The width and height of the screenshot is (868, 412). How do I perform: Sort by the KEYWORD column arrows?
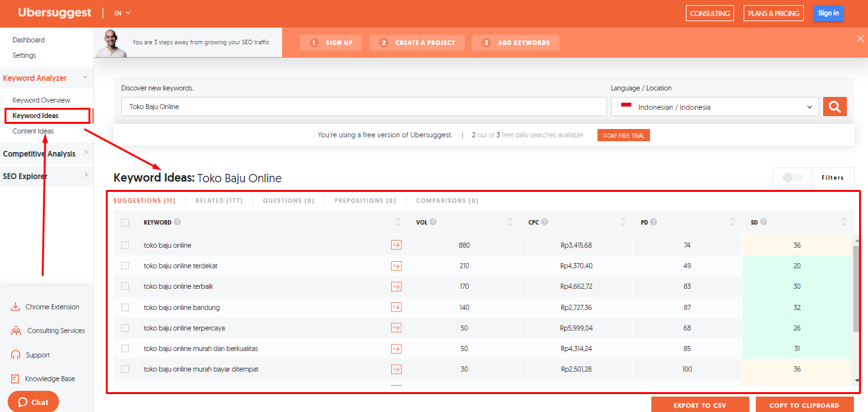pyautogui.click(x=399, y=222)
